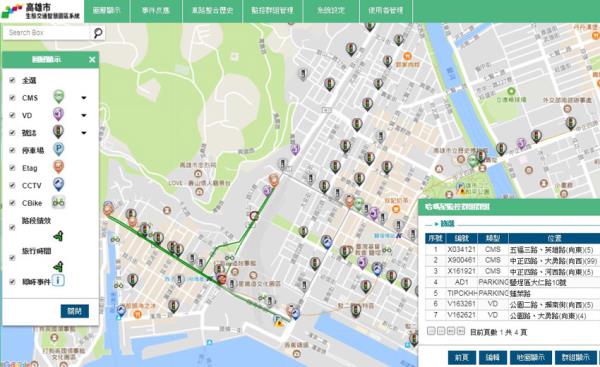Click the green CMS legend pin icon
The image size is (600, 367).
point(59,96)
